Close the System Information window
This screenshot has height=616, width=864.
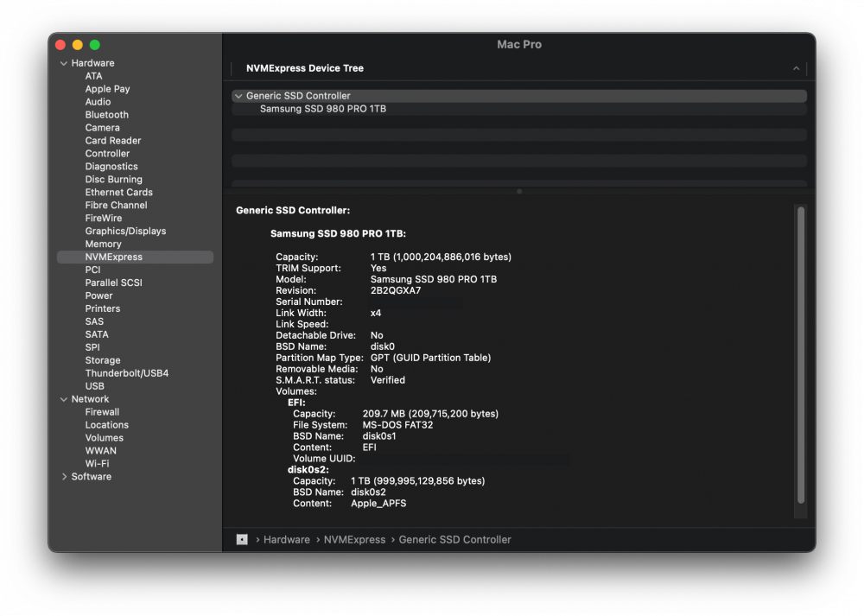(x=60, y=45)
